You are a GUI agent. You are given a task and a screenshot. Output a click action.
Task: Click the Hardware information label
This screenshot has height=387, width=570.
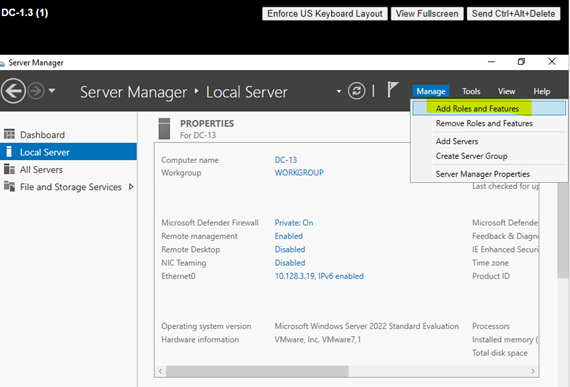pyautogui.click(x=200, y=339)
